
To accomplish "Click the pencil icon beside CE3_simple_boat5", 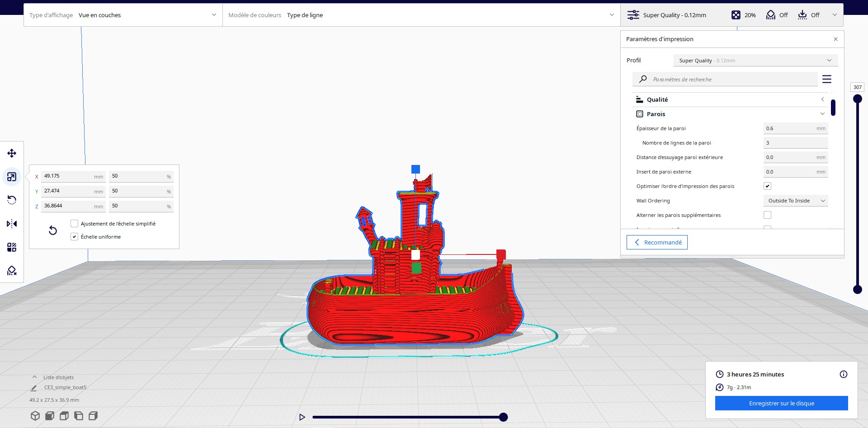I will tap(34, 388).
